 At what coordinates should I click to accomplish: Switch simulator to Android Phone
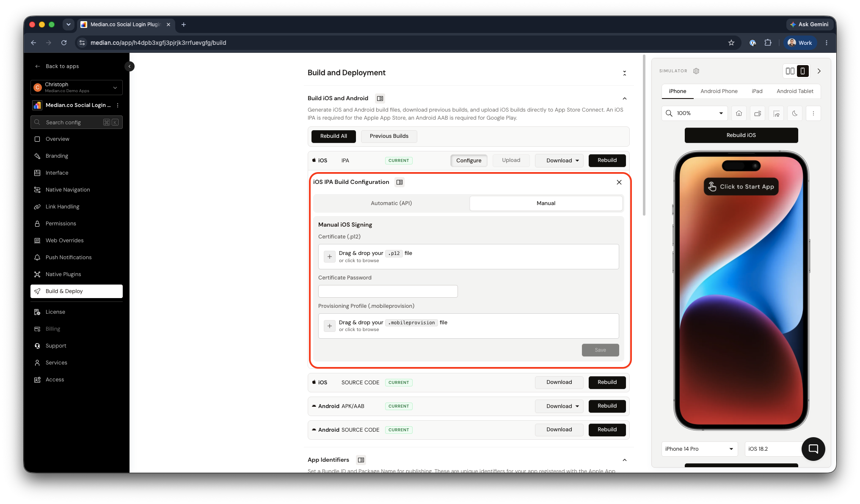(719, 91)
